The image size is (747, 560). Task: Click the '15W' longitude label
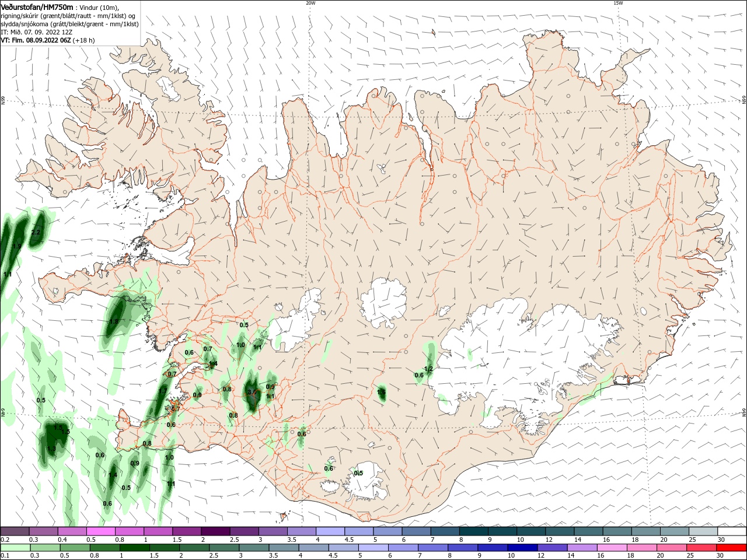(618, 3)
